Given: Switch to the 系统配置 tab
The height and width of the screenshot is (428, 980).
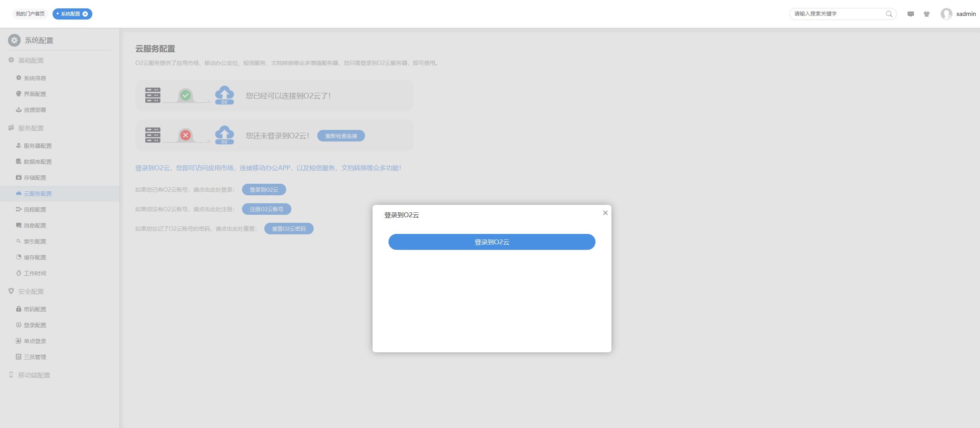Looking at the screenshot, I should pos(70,14).
